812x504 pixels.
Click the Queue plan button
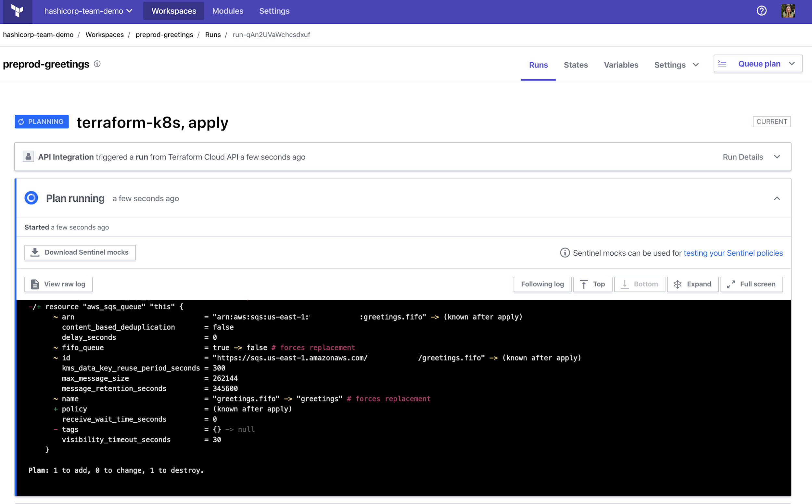(759, 63)
